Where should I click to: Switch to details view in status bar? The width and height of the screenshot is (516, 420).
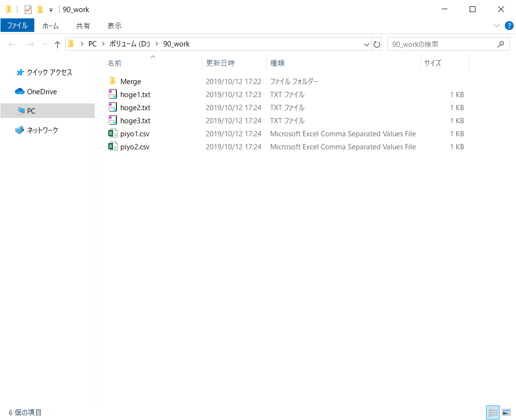pos(493,412)
